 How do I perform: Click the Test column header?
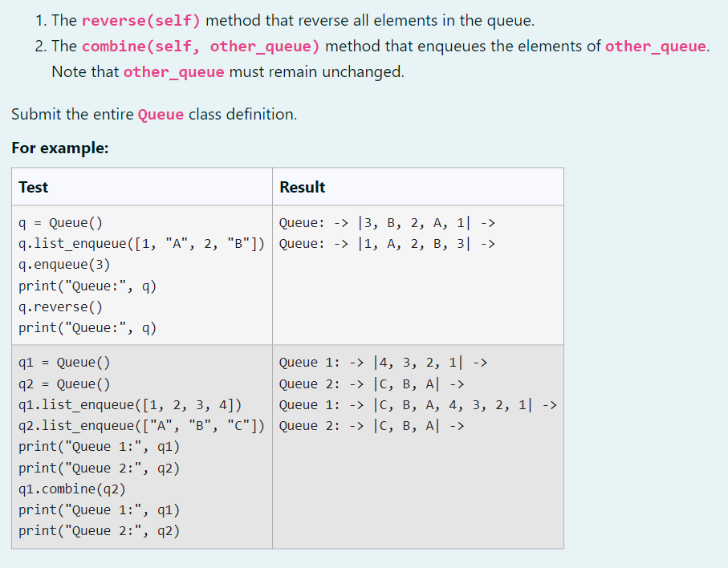[x=30, y=187]
